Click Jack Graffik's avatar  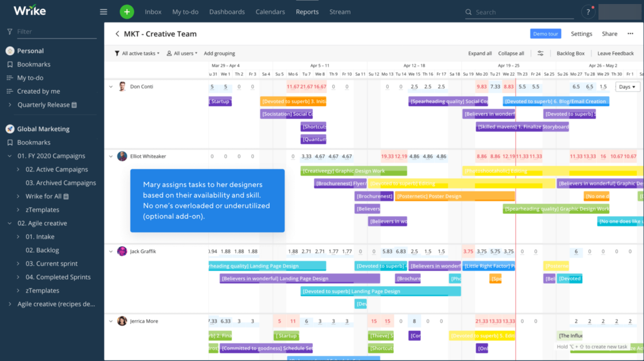tap(122, 251)
